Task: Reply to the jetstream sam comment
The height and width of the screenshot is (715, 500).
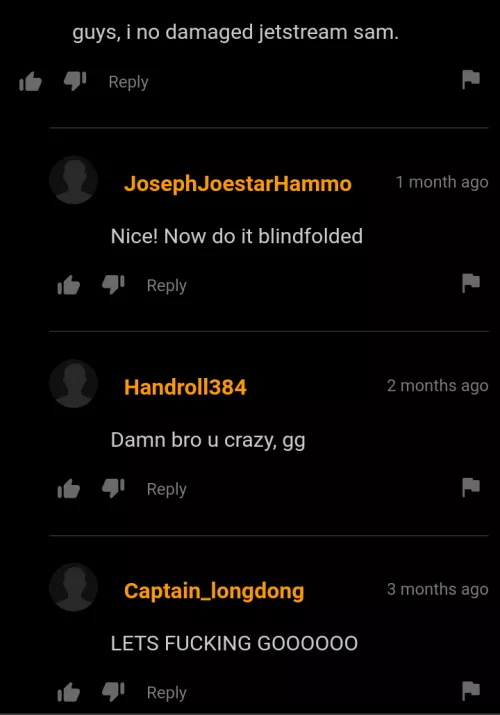Action: [x=128, y=82]
